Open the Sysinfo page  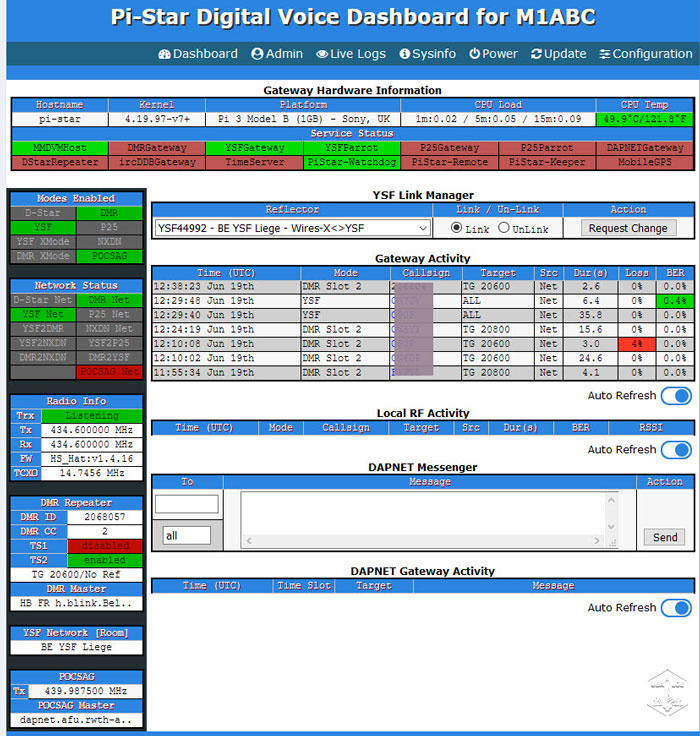point(428,54)
